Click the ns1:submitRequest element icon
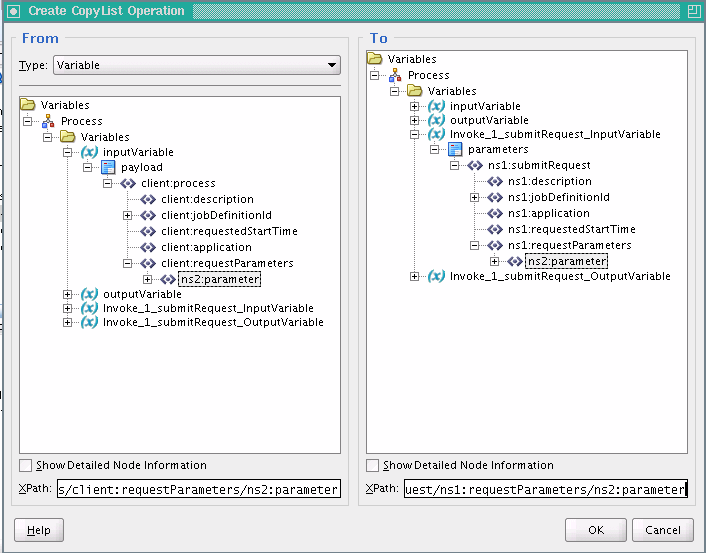The height and width of the screenshot is (553, 706). tap(475, 165)
